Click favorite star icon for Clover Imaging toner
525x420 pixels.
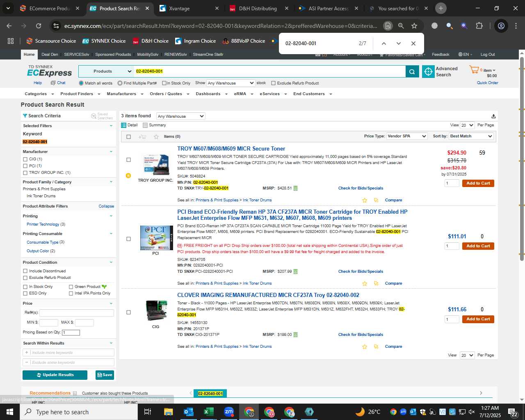[x=365, y=347]
